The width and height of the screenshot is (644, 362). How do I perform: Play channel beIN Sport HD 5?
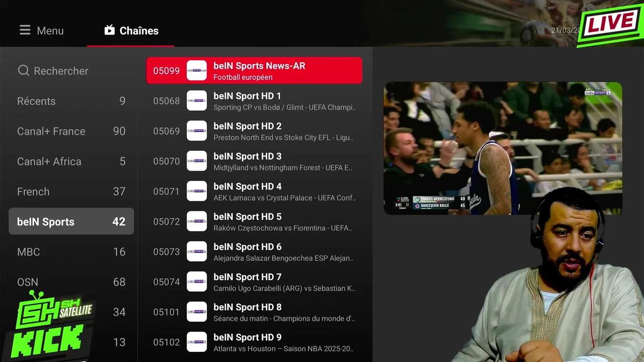click(x=254, y=221)
